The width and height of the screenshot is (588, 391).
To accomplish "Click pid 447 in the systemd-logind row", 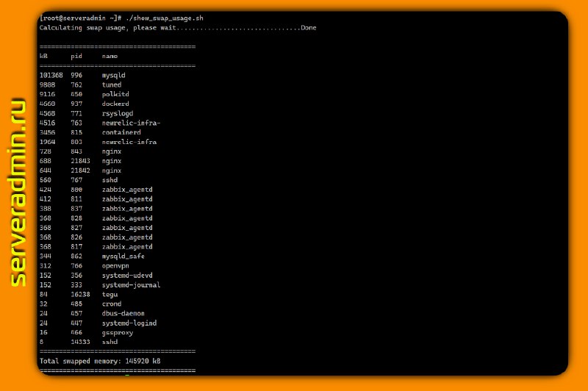I will tap(76, 323).
